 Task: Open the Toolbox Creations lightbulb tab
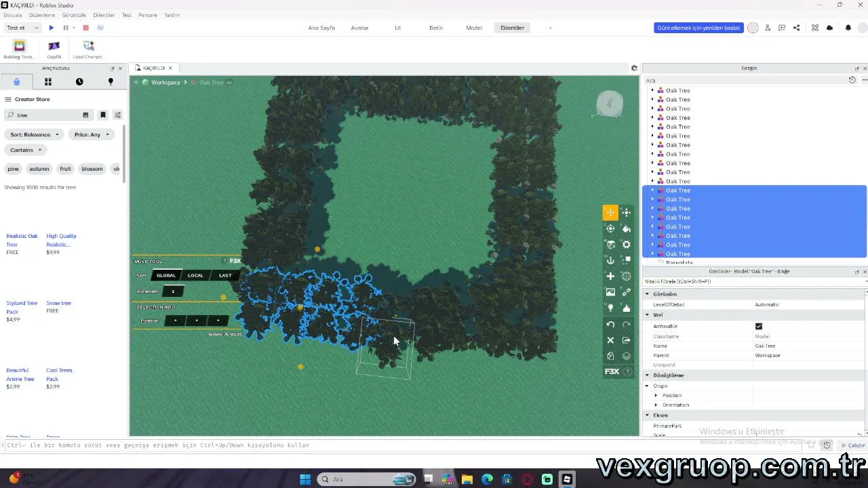111,81
